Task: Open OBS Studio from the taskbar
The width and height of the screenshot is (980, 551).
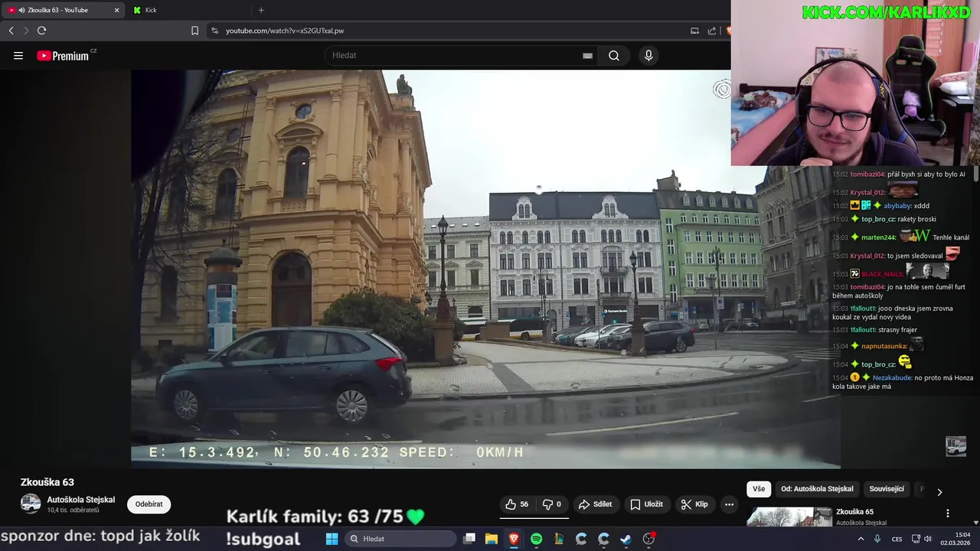Action: pyautogui.click(x=648, y=539)
